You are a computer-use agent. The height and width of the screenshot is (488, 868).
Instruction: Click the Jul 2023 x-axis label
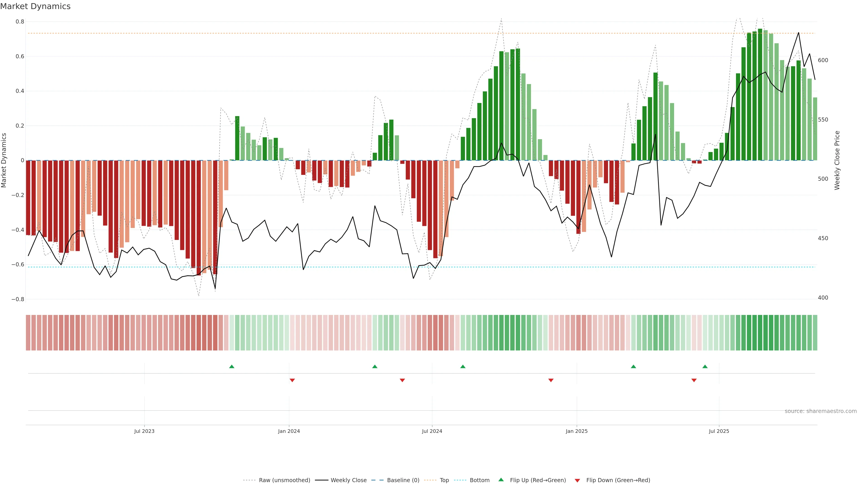(x=144, y=431)
